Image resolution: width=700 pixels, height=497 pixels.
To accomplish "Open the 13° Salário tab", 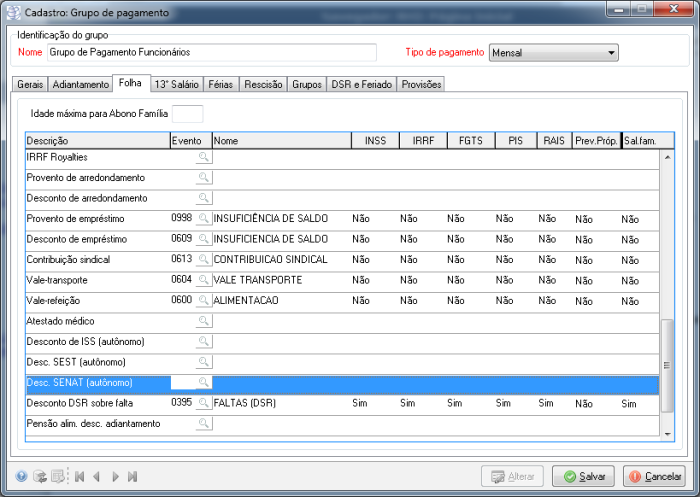I will [177, 85].
